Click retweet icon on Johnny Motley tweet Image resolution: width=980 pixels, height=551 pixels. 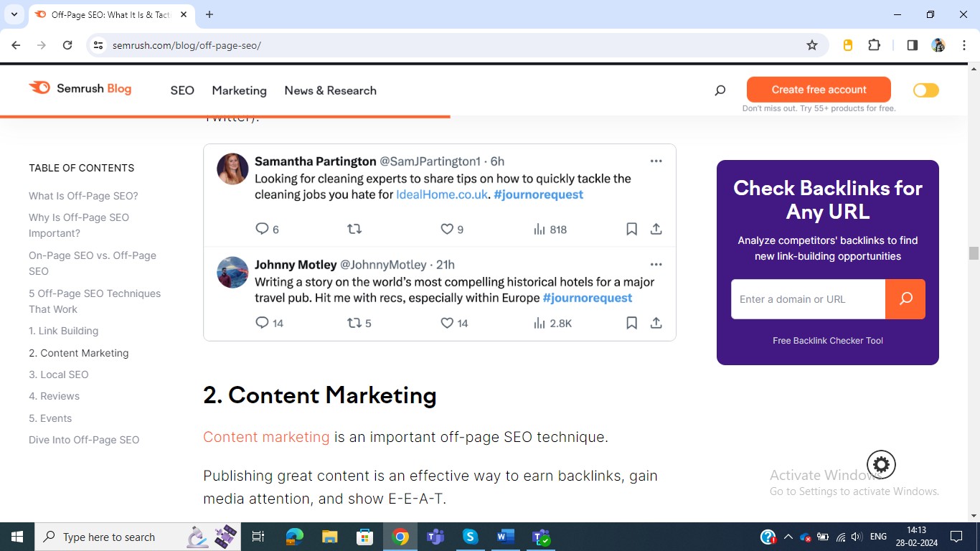(354, 323)
